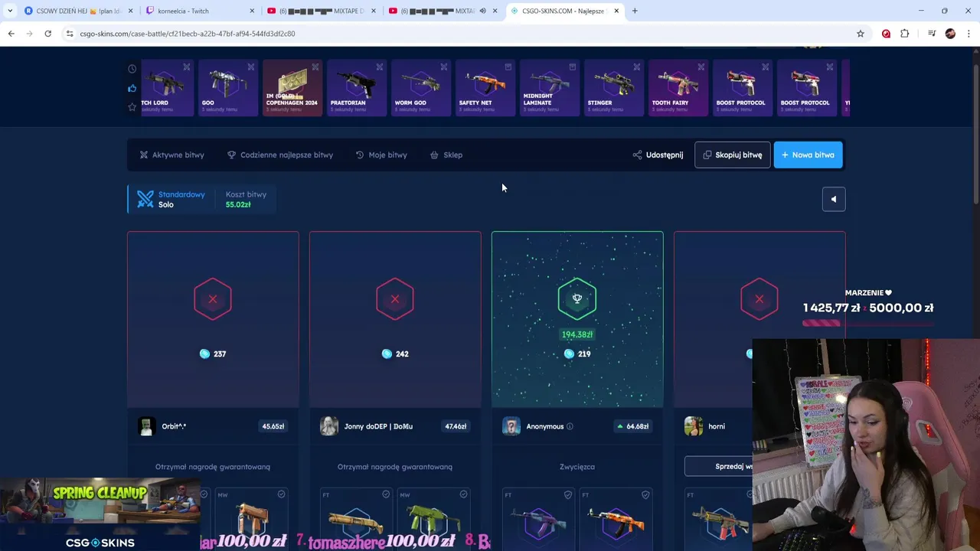Toggle checkmark on Anonymous's purple AK skin
Image resolution: width=980 pixels, height=551 pixels.
568,494
